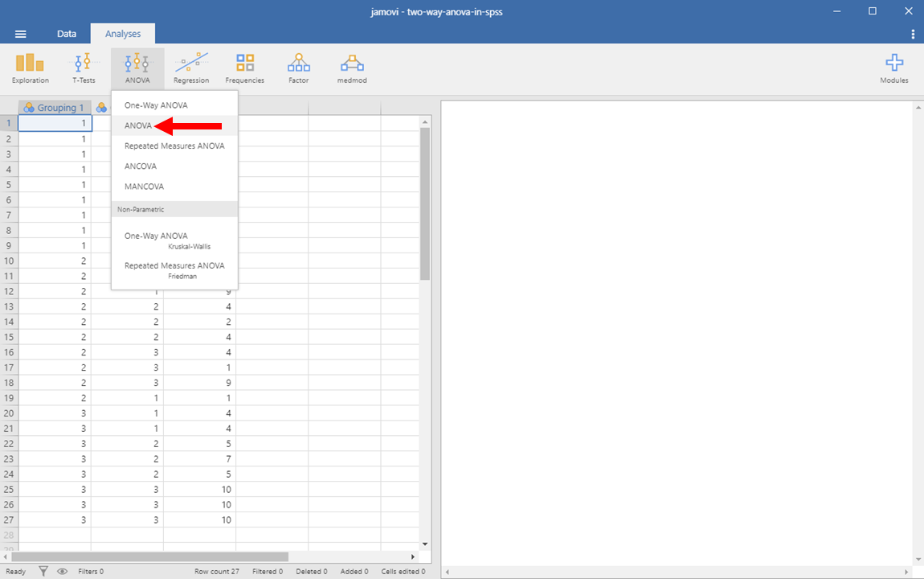Screen dimensions: 924x579
Task: Choose MANCOVA menu entry
Action: click(143, 186)
